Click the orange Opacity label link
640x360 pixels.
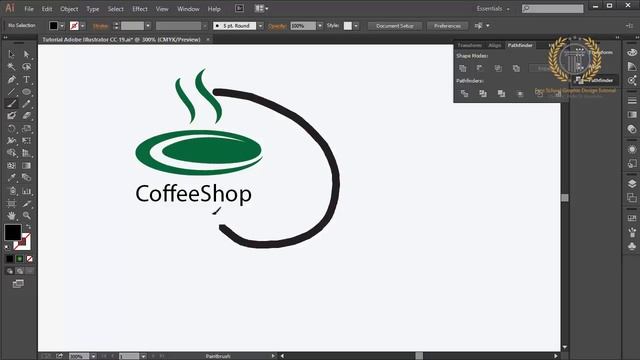[277, 26]
